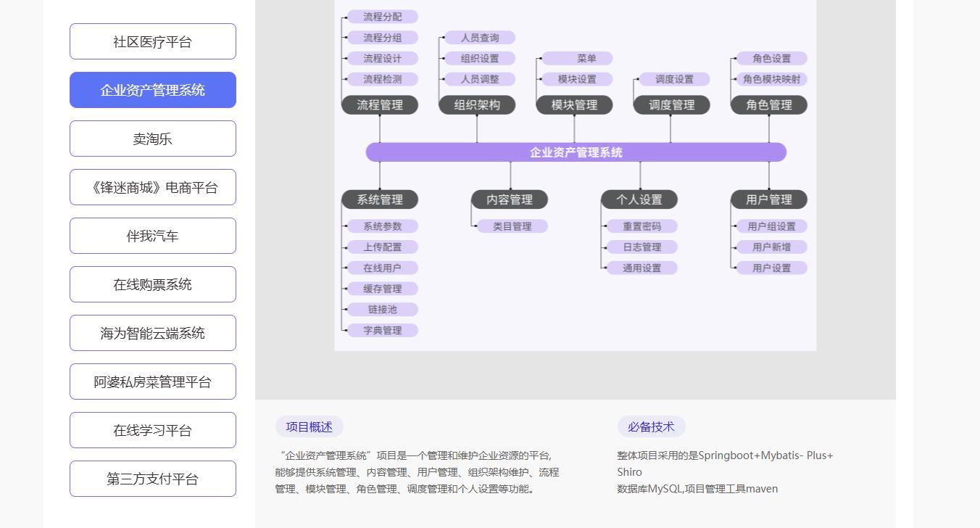Screen dimensions: 980x528
Task: Select the 社区医疗平台 project tab
Action: [152, 41]
